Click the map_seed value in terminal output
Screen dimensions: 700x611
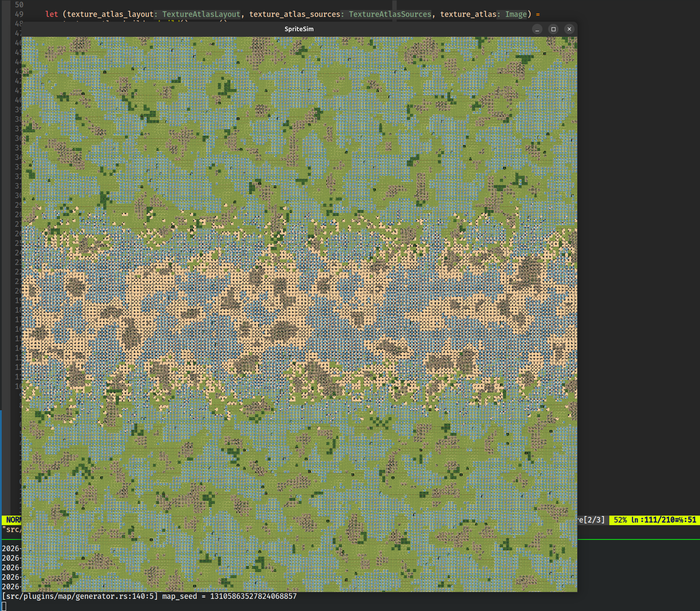pos(253,596)
